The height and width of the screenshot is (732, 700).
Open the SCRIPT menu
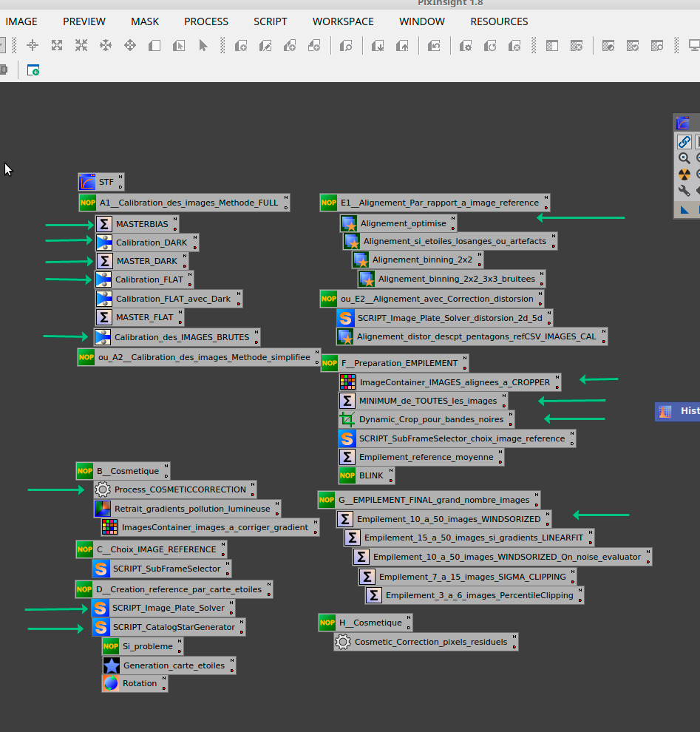point(270,21)
